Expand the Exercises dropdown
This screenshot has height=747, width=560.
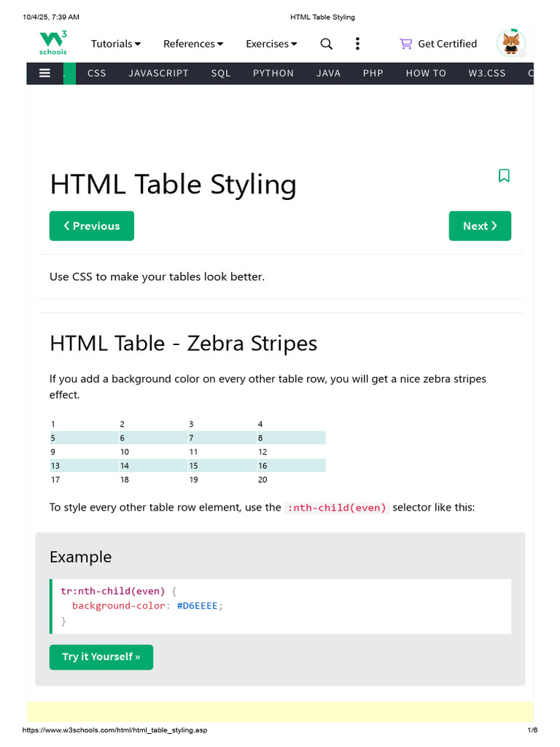[x=271, y=44]
